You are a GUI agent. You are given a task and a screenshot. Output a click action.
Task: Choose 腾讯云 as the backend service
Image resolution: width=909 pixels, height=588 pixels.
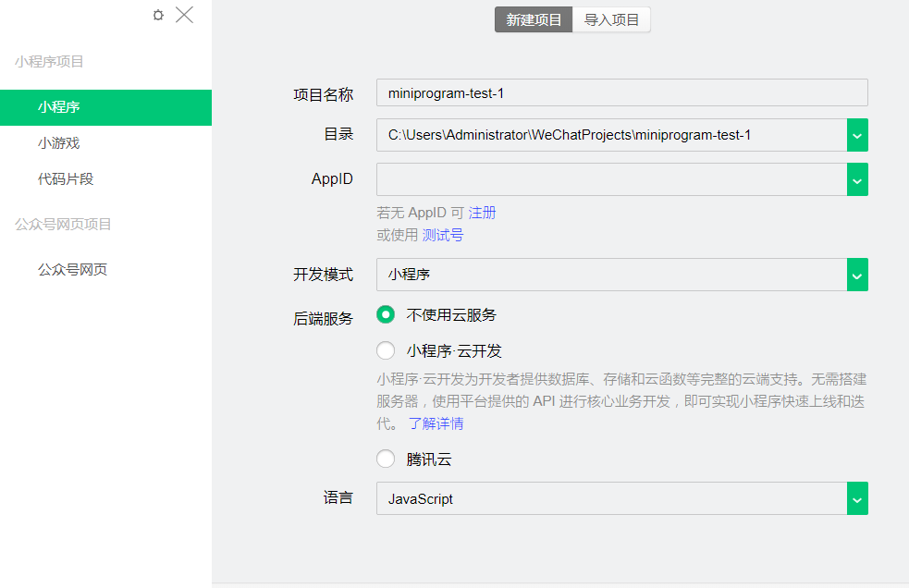coord(386,459)
